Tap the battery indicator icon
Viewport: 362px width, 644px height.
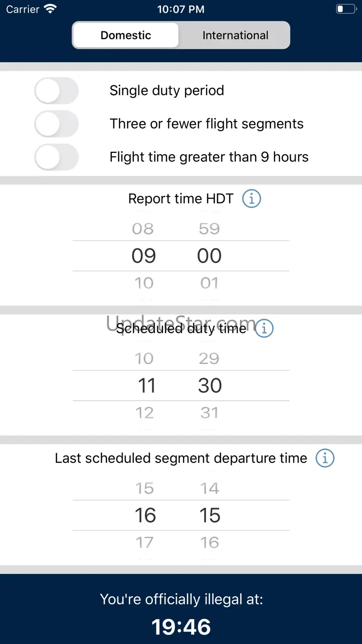[x=345, y=9]
